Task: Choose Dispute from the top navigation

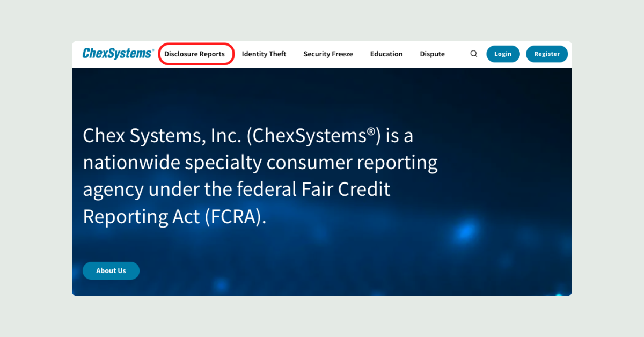Action: point(432,54)
